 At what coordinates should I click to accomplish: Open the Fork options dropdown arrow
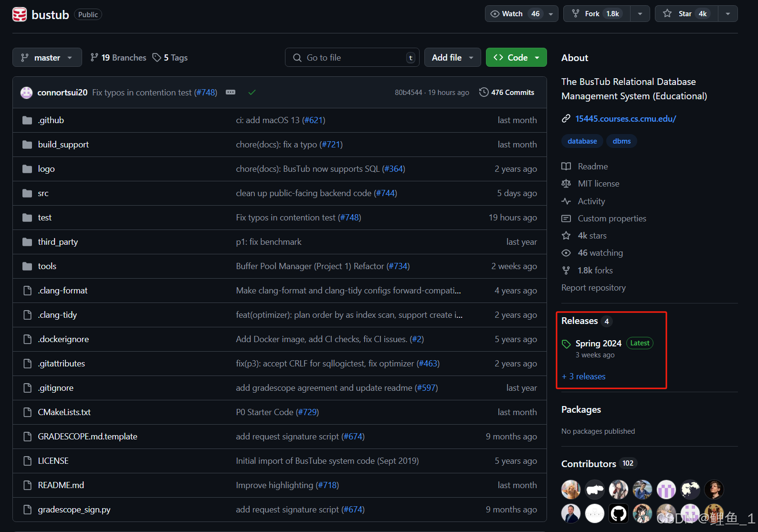pyautogui.click(x=640, y=14)
